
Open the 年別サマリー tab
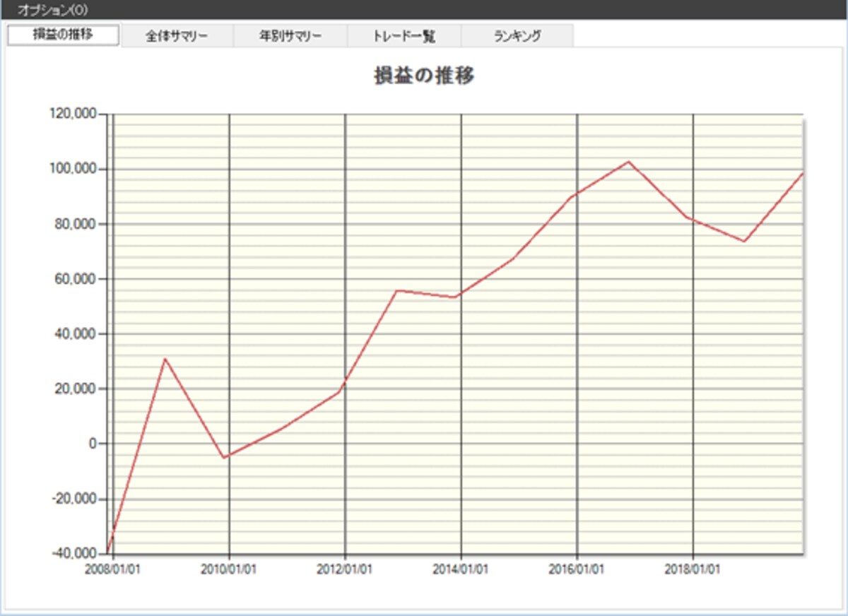[290, 37]
